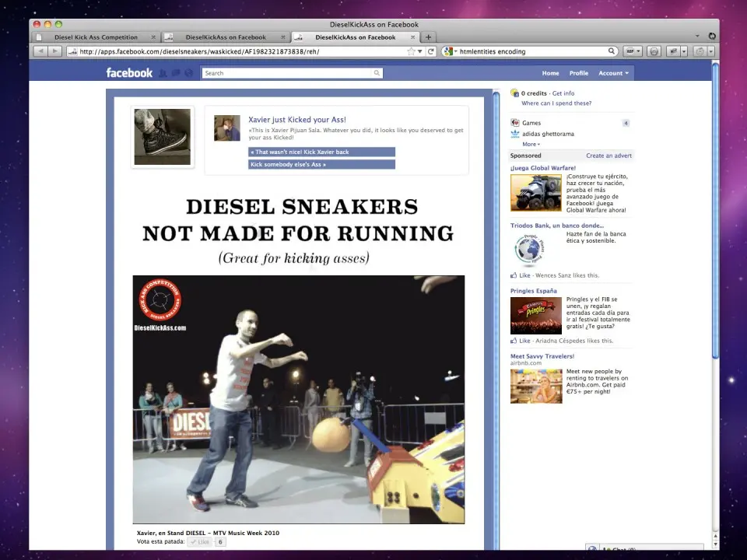This screenshot has width=747, height=560.
Task: Click the 'Kick somebody else's Ass' button
Action: coord(321,164)
